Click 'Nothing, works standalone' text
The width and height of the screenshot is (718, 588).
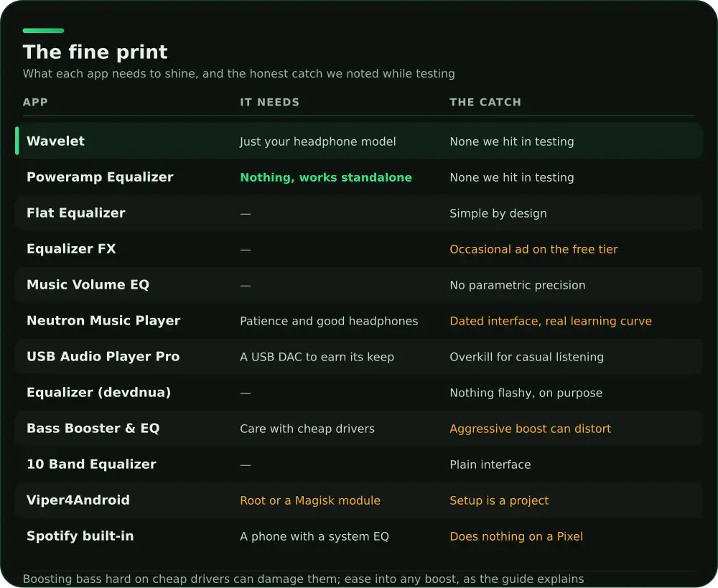coord(326,177)
